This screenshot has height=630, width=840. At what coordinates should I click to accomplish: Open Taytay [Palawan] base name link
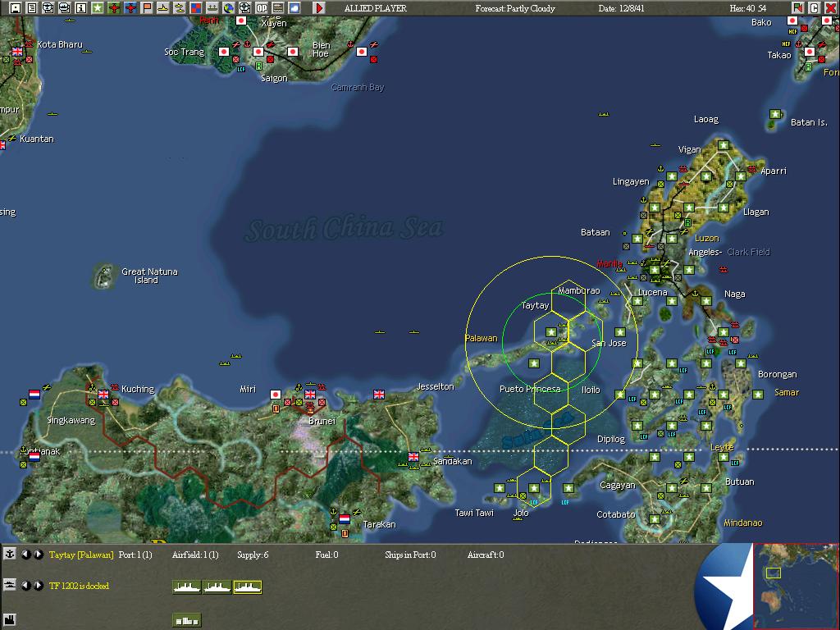[x=81, y=555]
